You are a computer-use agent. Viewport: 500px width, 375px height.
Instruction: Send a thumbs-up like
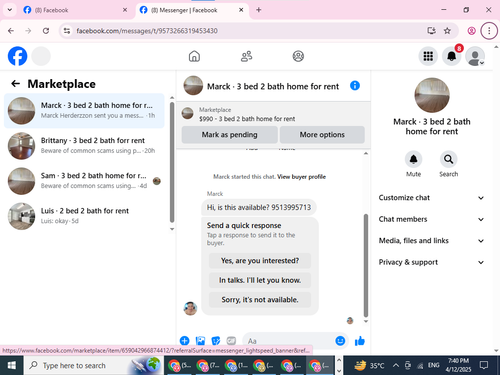pyautogui.click(x=360, y=341)
